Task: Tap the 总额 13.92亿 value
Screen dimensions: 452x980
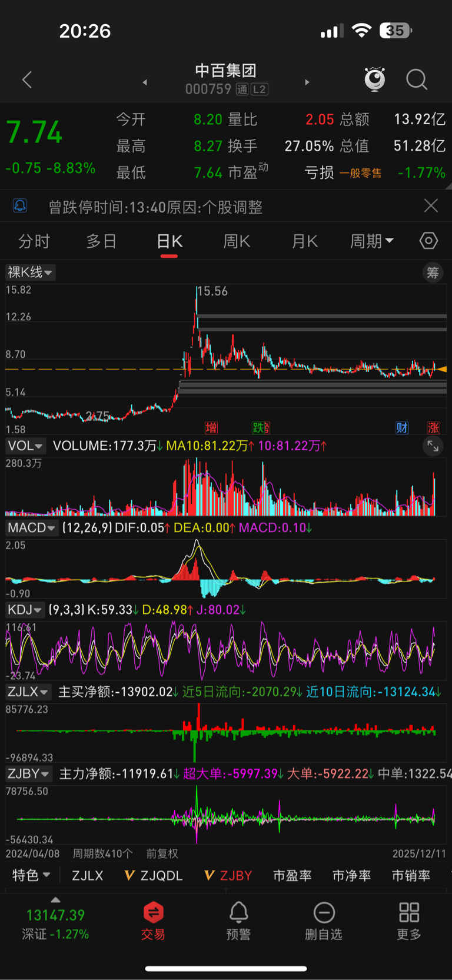Action: pos(420,119)
